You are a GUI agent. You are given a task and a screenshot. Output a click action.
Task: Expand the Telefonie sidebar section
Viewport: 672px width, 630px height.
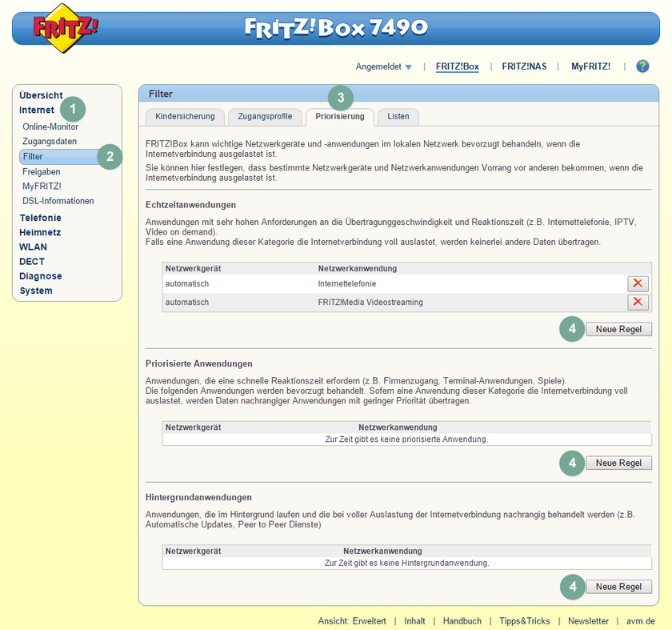[x=40, y=217]
